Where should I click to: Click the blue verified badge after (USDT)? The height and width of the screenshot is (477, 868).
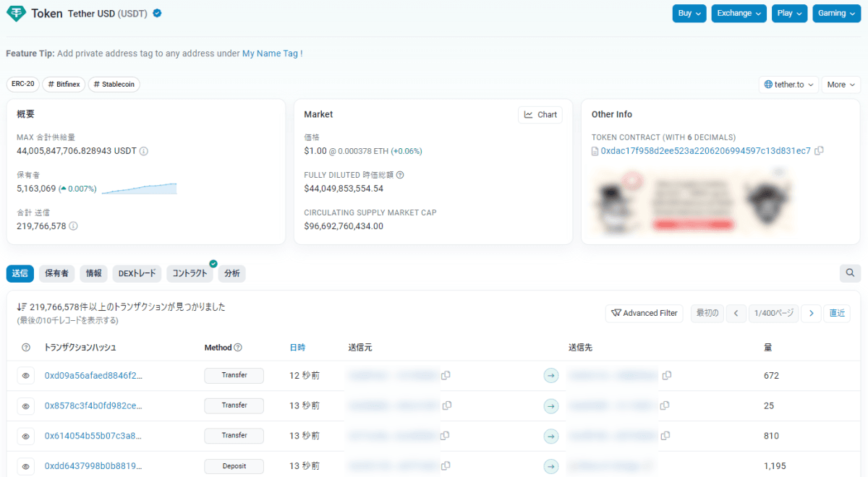tap(156, 13)
